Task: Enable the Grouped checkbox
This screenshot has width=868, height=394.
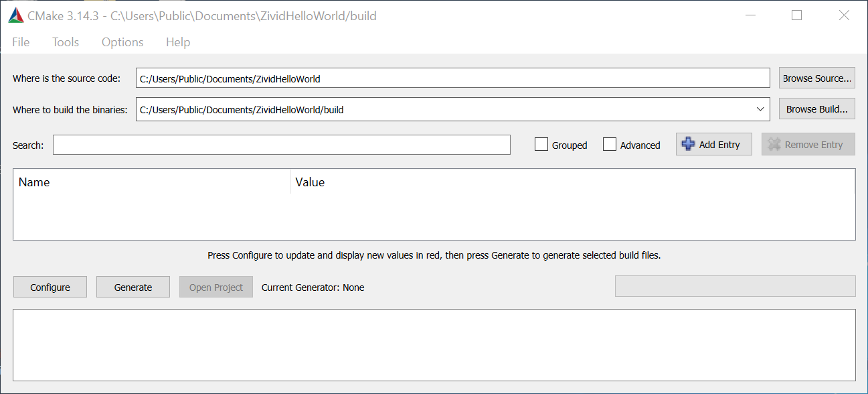Action: click(x=541, y=144)
